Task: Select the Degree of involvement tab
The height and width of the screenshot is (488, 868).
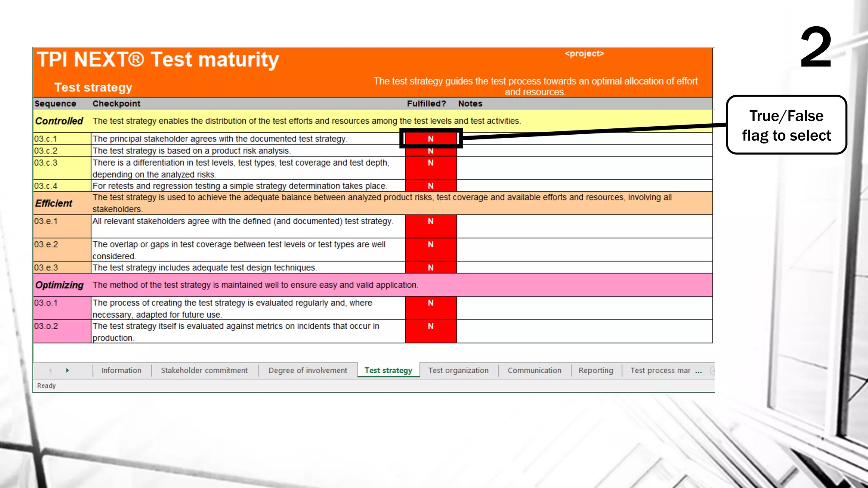Action: [307, 371]
